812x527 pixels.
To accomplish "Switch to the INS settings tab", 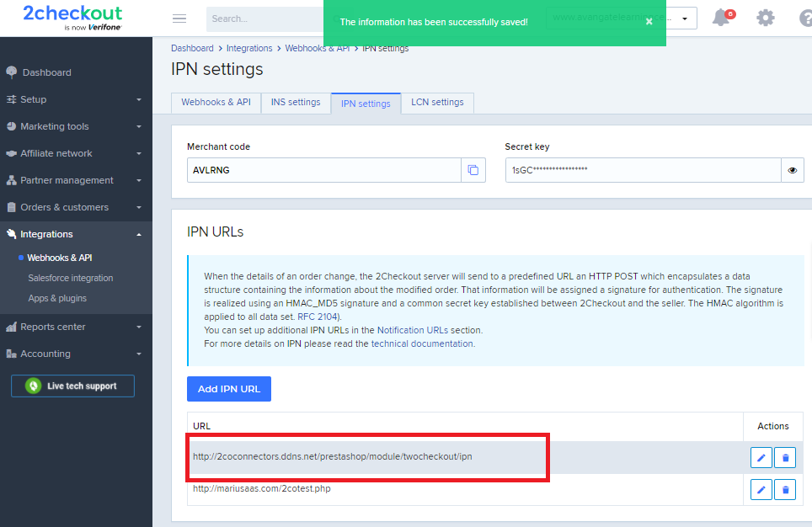I will (x=296, y=103).
